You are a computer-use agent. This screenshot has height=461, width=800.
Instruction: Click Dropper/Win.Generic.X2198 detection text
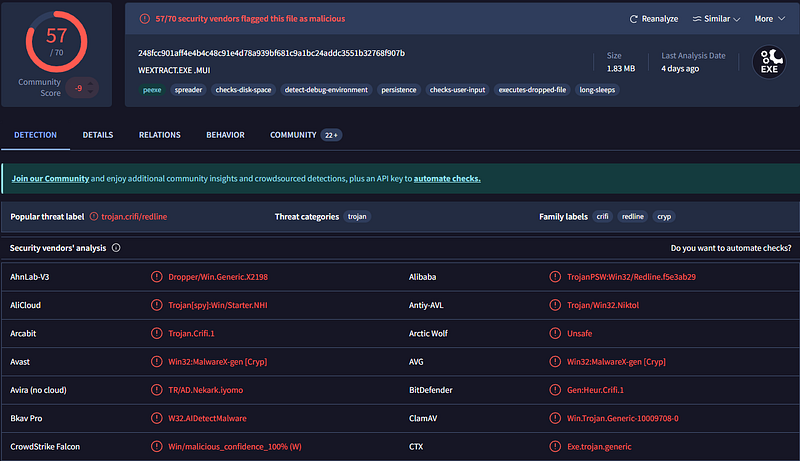(x=218, y=277)
